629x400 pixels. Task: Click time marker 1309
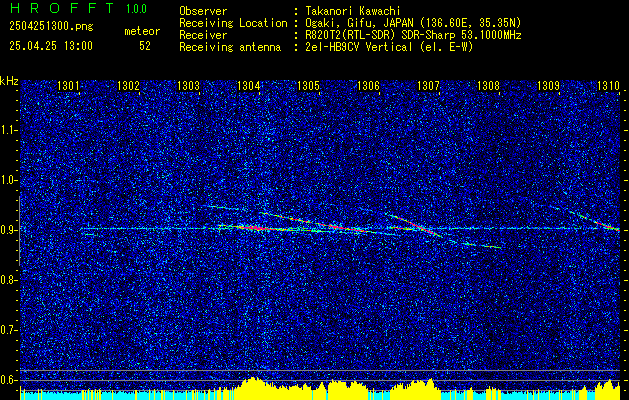pyautogui.click(x=548, y=86)
